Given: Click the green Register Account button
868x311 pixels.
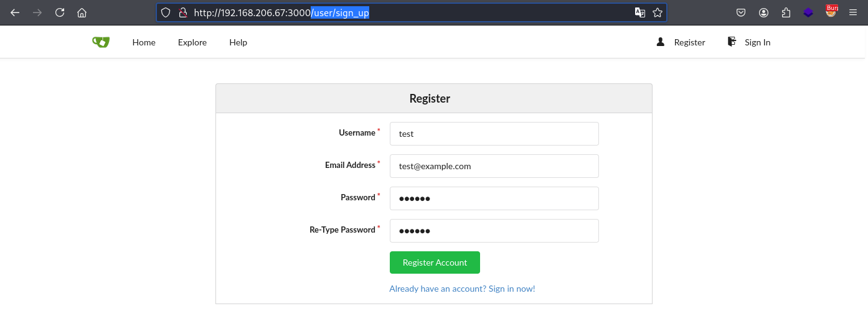Looking at the screenshot, I should tap(435, 262).
